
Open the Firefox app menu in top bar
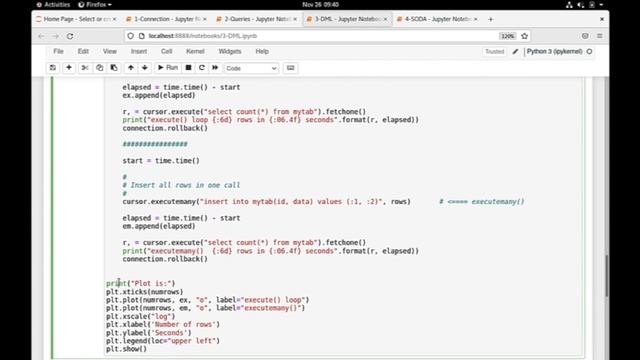(x=95, y=4)
